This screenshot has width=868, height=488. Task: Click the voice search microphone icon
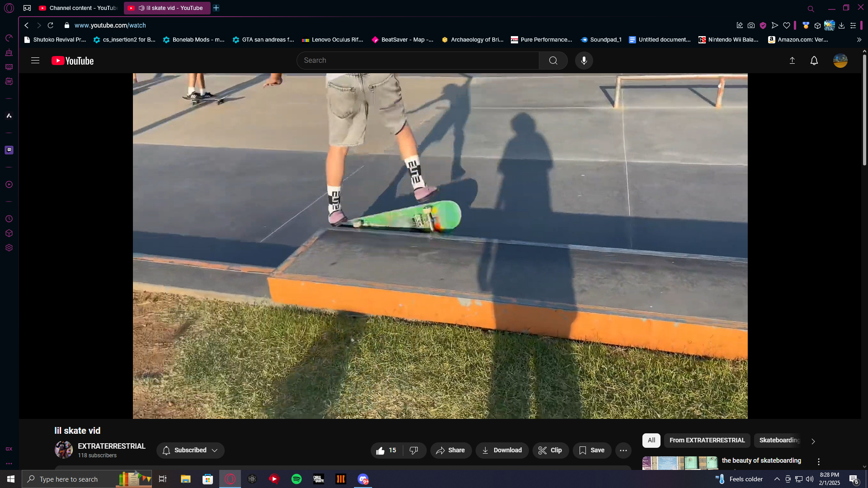584,61
